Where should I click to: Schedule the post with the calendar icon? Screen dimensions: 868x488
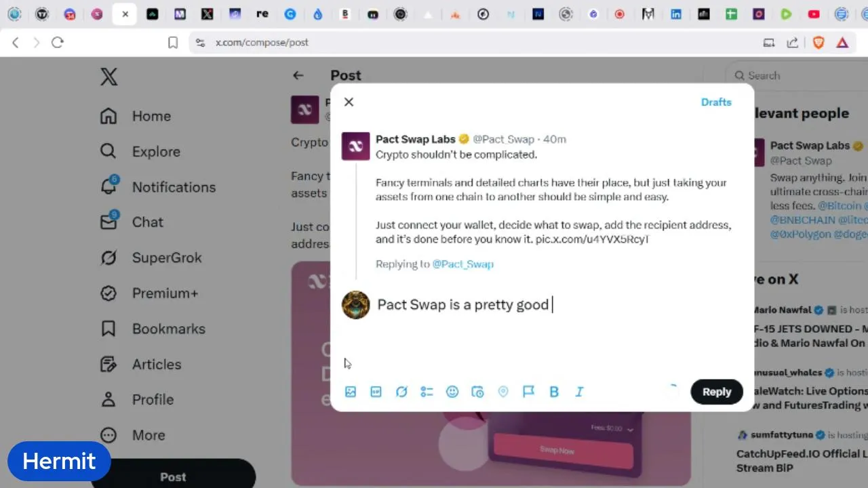(x=477, y=392)
